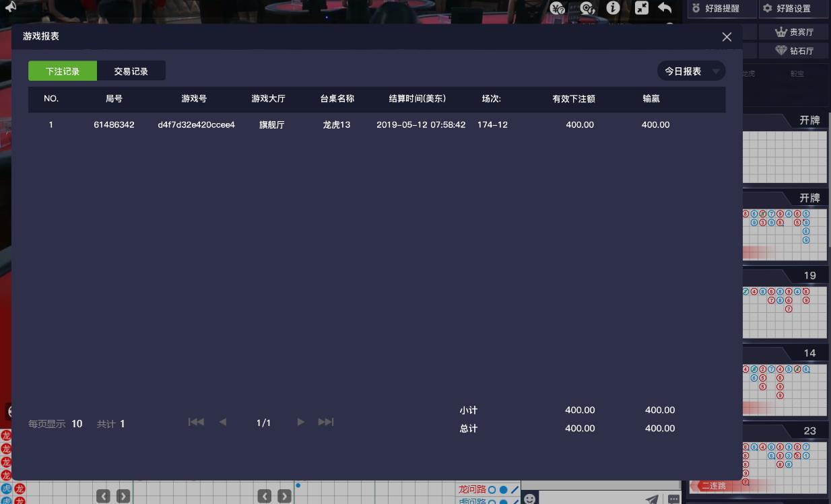
Task: Click the 总计 total label
Action: click(469, 428)
